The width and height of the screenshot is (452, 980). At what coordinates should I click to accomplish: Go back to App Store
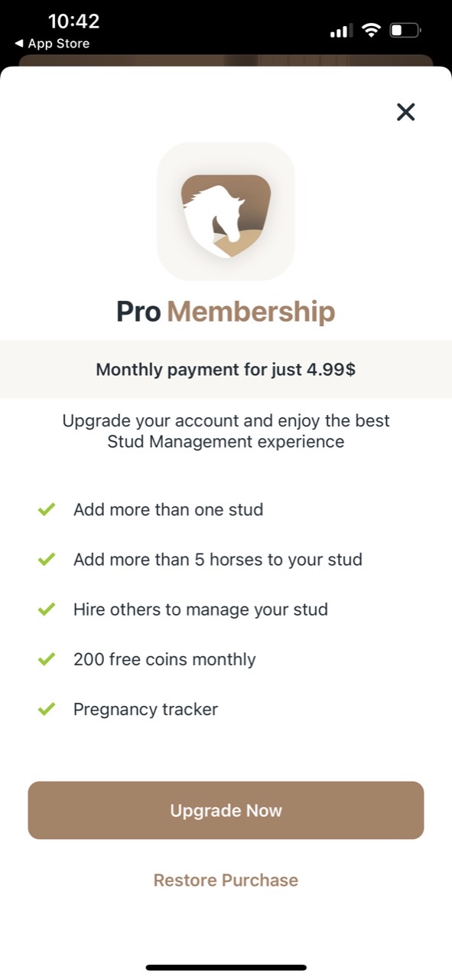tap(52, 44)
